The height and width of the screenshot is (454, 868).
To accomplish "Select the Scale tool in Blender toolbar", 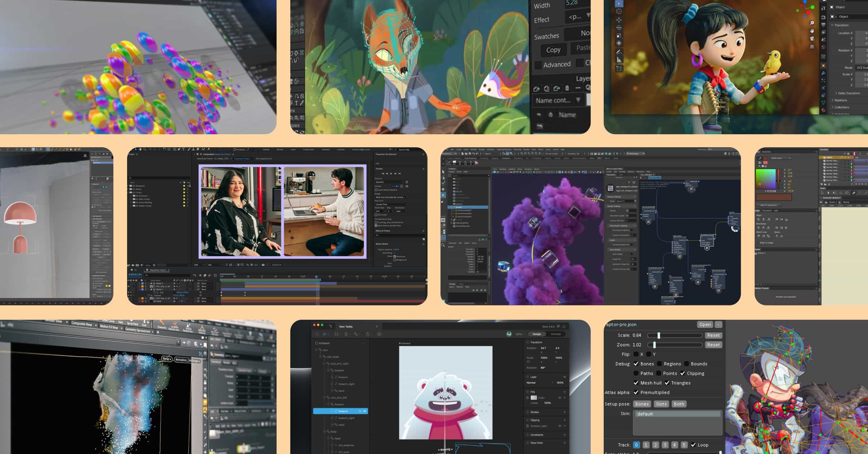I will pos(619,36).
